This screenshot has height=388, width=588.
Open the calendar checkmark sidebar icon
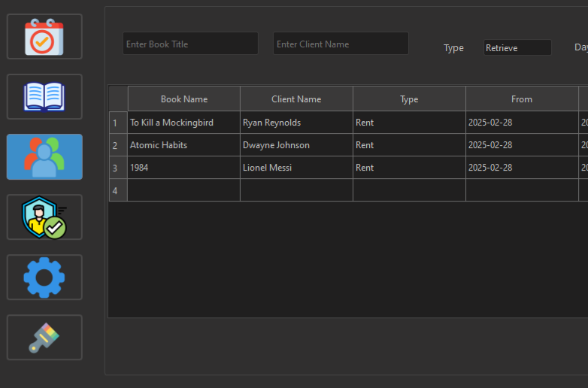pos(44,36)
